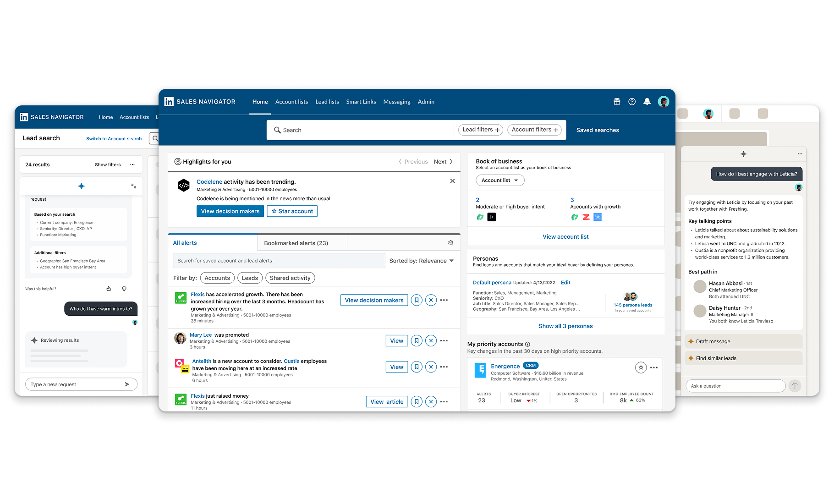Viewport: 834px width, 504px height.
Task: Open Admin in navigation
Action: coord(426,102)
